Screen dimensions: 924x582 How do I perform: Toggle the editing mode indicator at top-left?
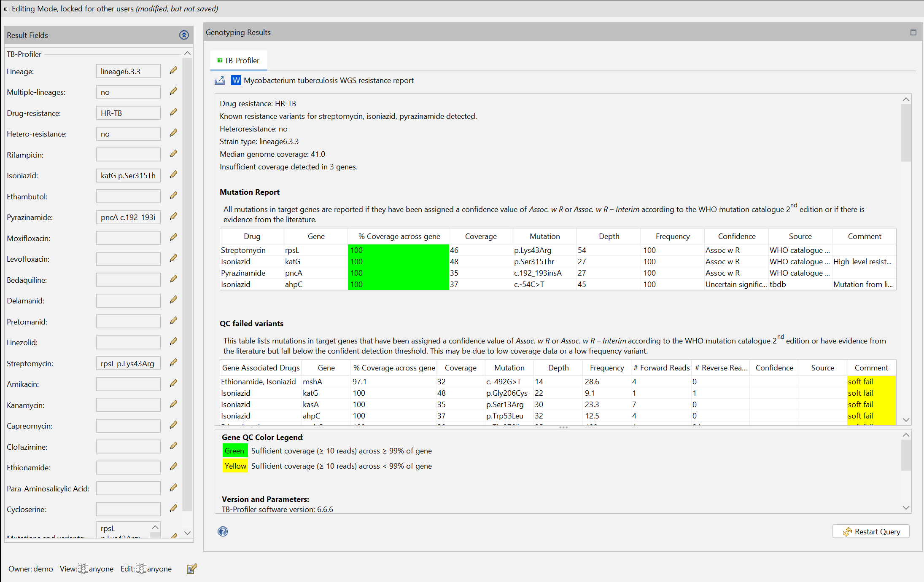(5, 9)
